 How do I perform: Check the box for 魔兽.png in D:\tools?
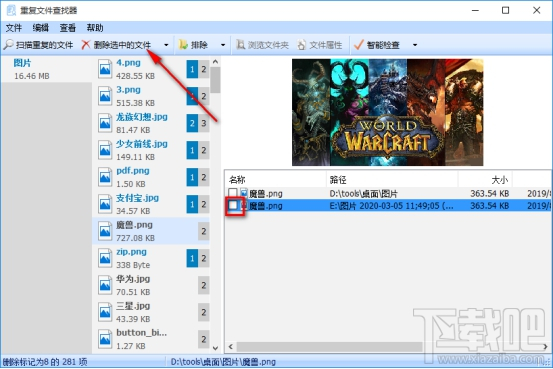(x=233, y=193)
